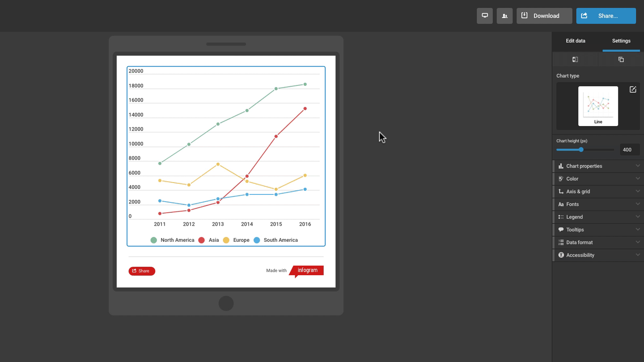The height and width of the screenshot is (362, 644).
Task: Click the Tooltips speech bubble icon
Action: pos(561,230)
